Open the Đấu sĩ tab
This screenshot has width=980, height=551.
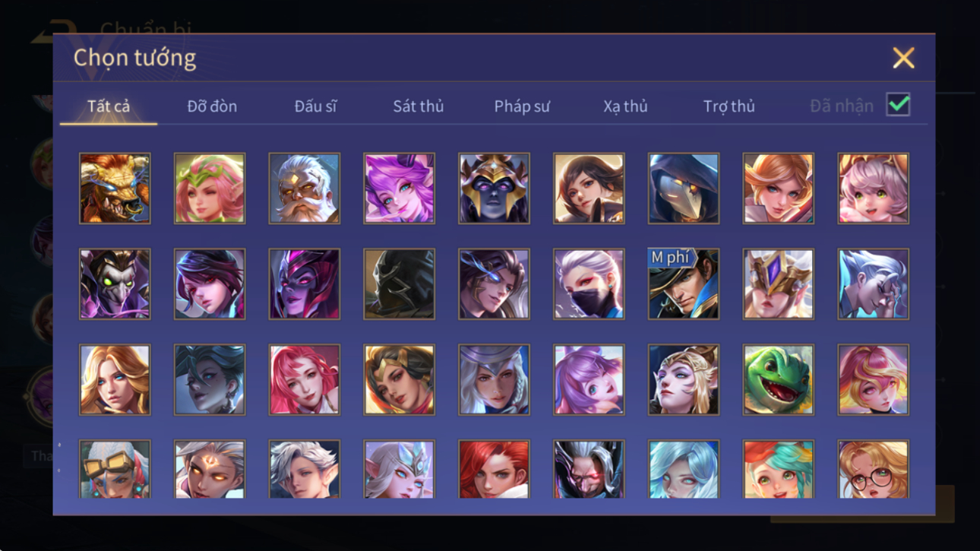click(315, 106)
